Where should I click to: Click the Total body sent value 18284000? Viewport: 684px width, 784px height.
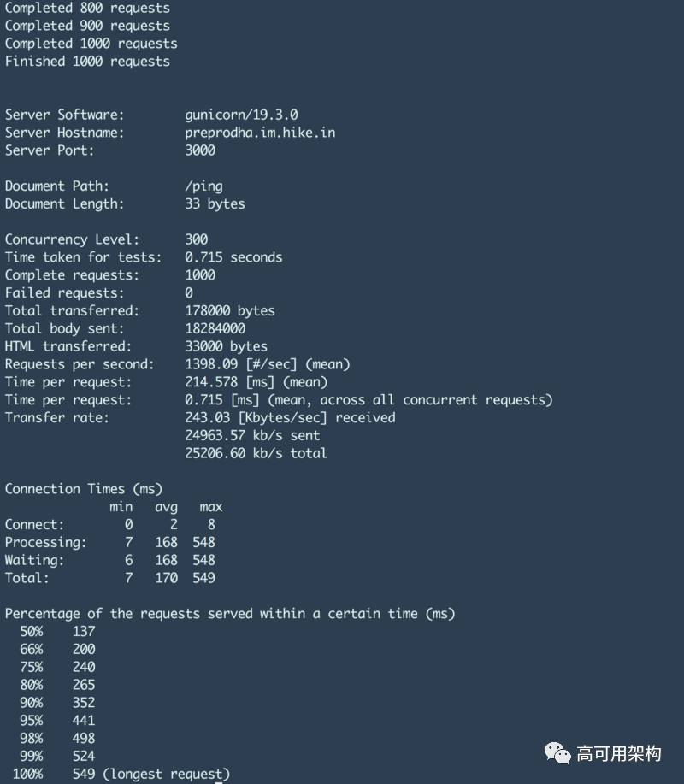(x=215, y=328)
